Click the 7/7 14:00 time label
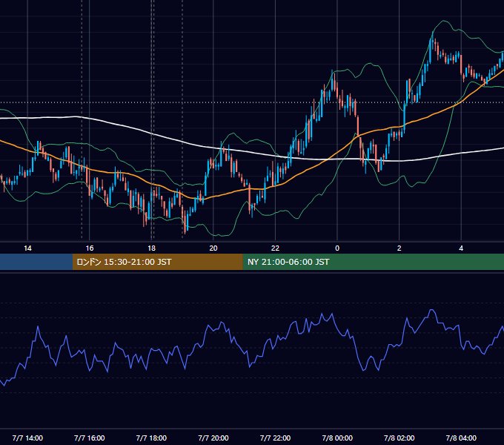 pos(27,438)
